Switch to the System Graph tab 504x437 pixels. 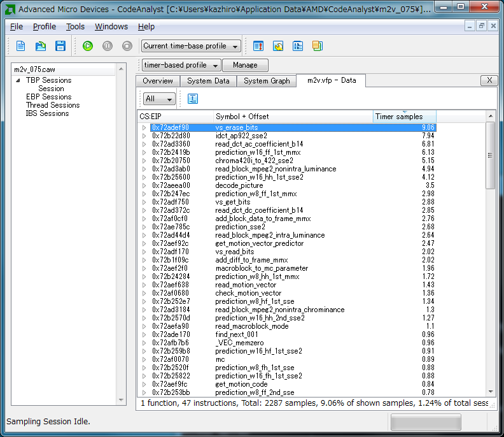(266, 81)
